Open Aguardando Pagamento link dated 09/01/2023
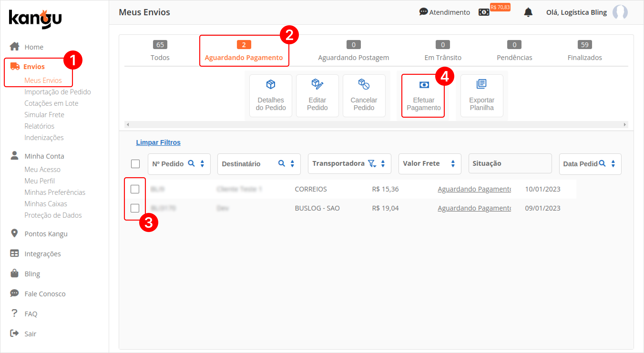Screen dimensions: 644x353 click(474, 208)
